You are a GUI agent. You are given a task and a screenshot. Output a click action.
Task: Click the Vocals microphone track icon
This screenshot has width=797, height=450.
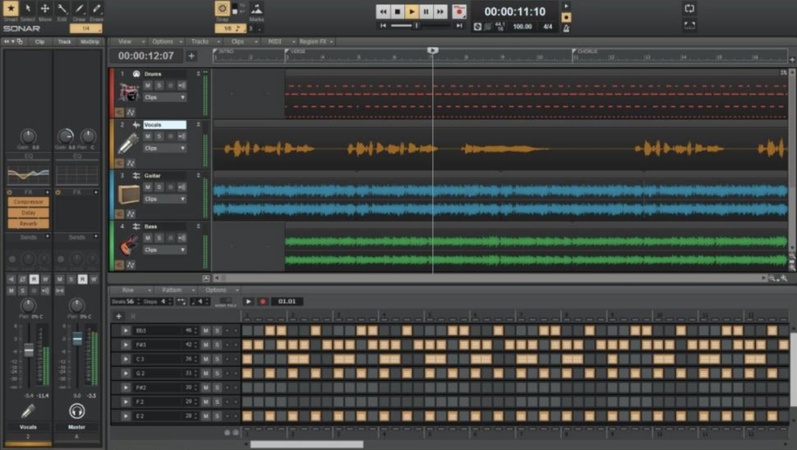[x=129, y=143]
